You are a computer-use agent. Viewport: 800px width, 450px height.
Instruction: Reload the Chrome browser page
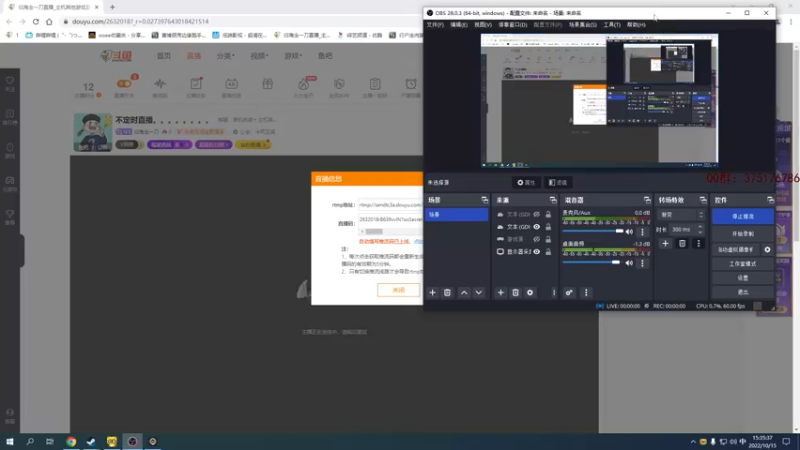pyautogui.click(x=36, y=21)
